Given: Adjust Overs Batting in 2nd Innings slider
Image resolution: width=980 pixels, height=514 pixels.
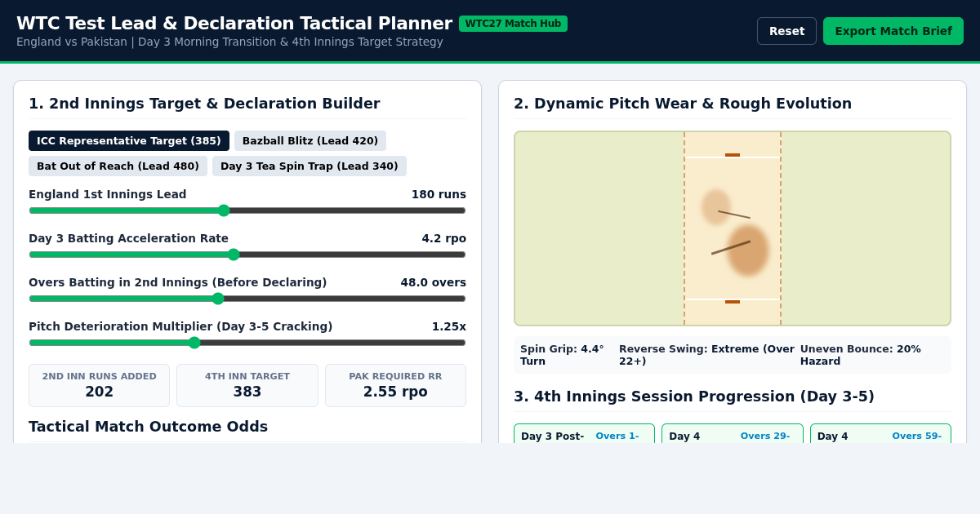Looking at the screenshot, I should [247, 299].
